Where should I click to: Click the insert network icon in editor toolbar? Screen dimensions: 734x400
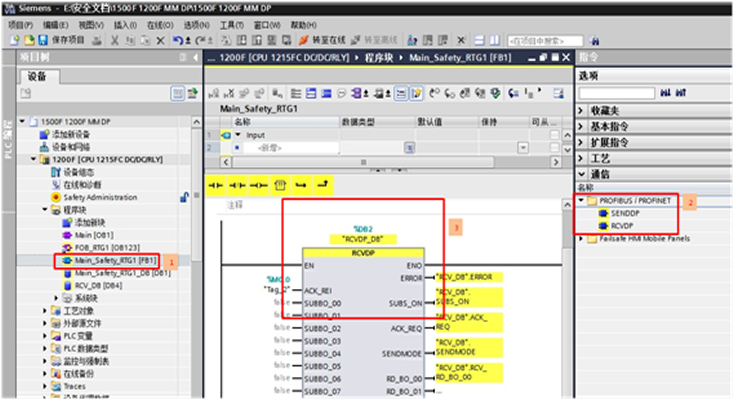coord(214,94)
